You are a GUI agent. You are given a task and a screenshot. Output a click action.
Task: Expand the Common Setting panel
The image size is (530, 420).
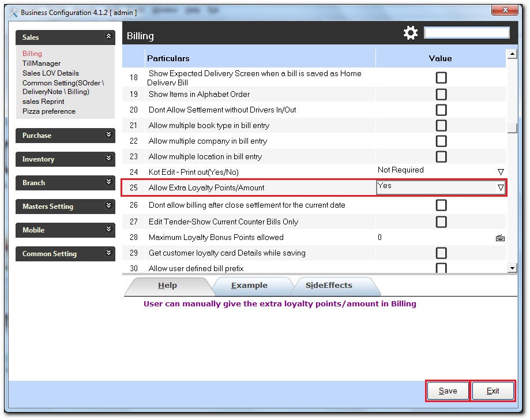[108, 253]
